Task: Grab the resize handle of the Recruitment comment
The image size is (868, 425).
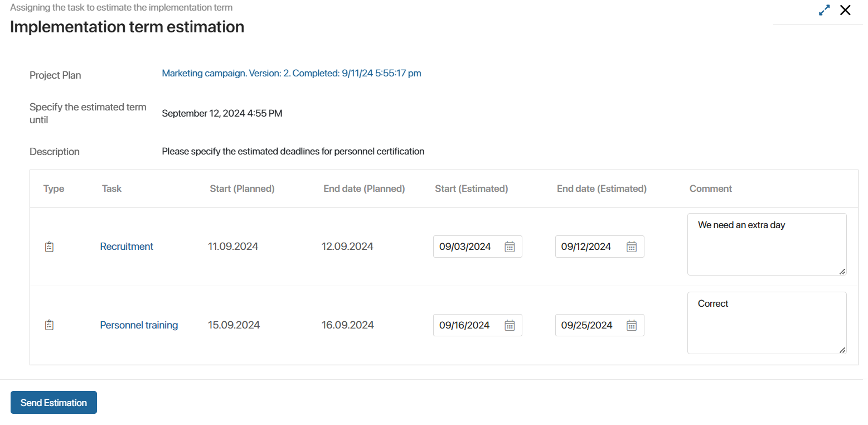Action: [842, 272]
